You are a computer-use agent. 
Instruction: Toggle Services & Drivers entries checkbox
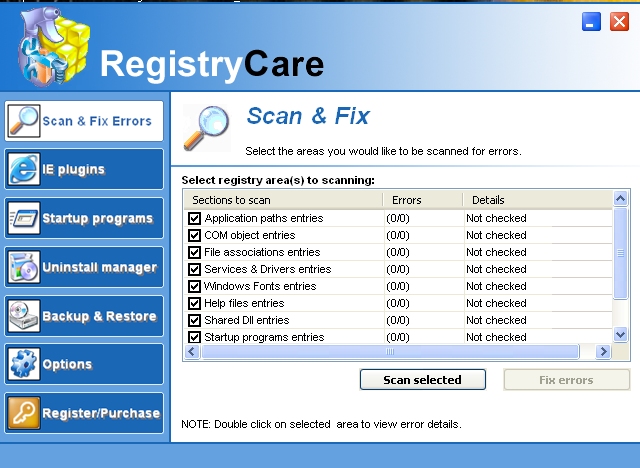194,269
